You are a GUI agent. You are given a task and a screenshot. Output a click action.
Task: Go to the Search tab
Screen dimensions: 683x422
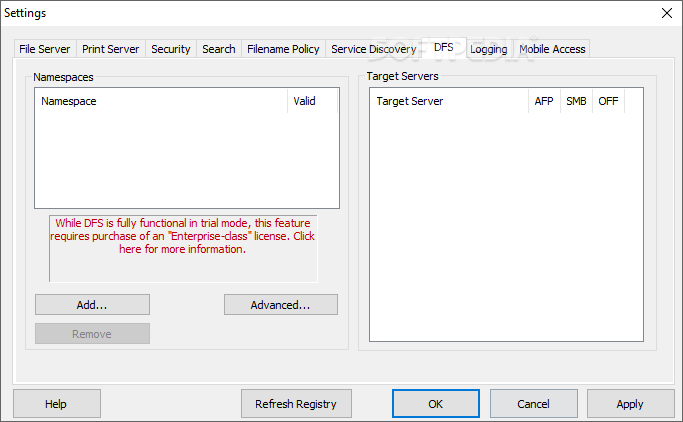[218, 49]
